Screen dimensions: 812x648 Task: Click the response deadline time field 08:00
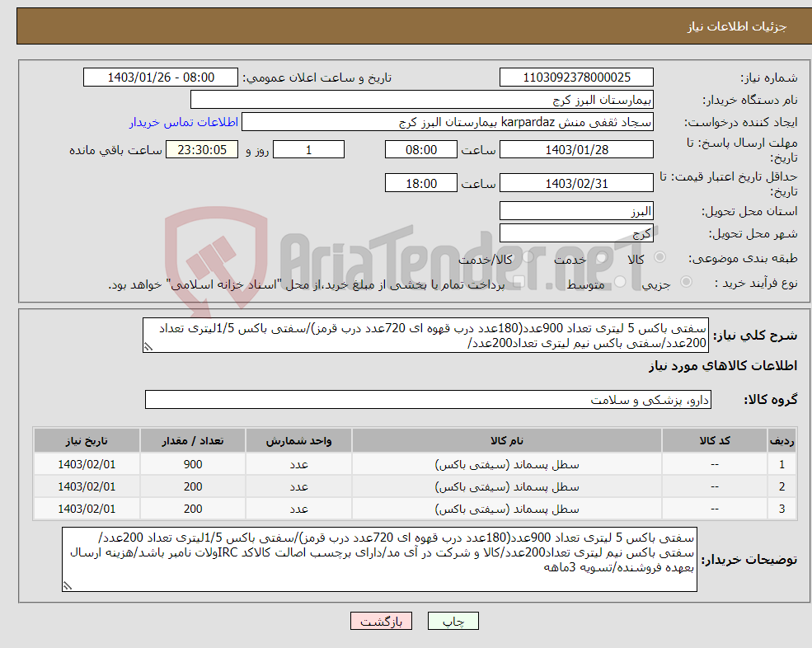(421, 150)
